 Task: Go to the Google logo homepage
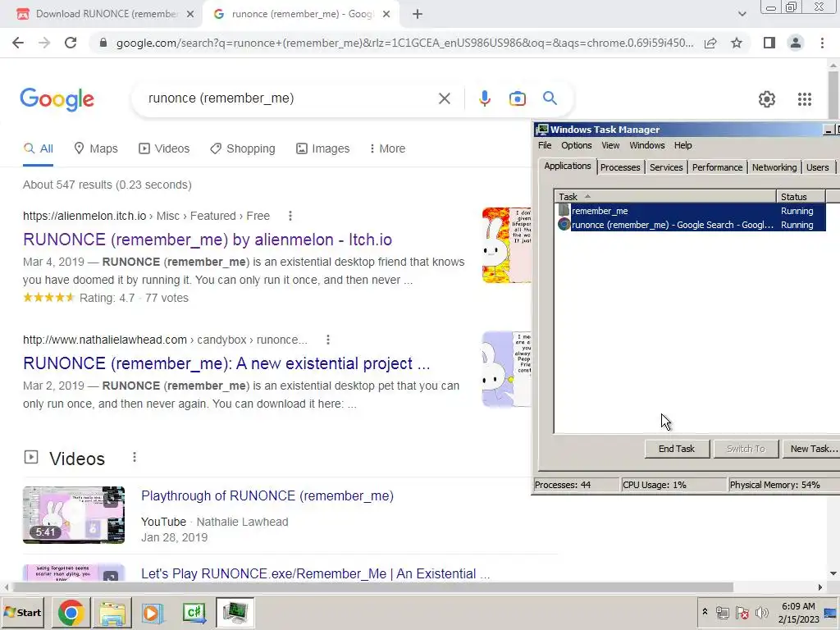coord(57,99)
